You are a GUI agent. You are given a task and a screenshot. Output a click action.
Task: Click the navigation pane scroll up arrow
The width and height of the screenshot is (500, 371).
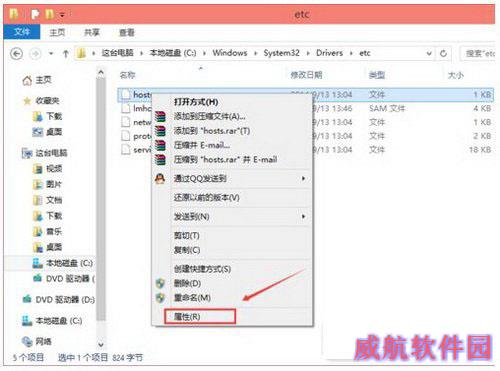click(x=101, y=73)
